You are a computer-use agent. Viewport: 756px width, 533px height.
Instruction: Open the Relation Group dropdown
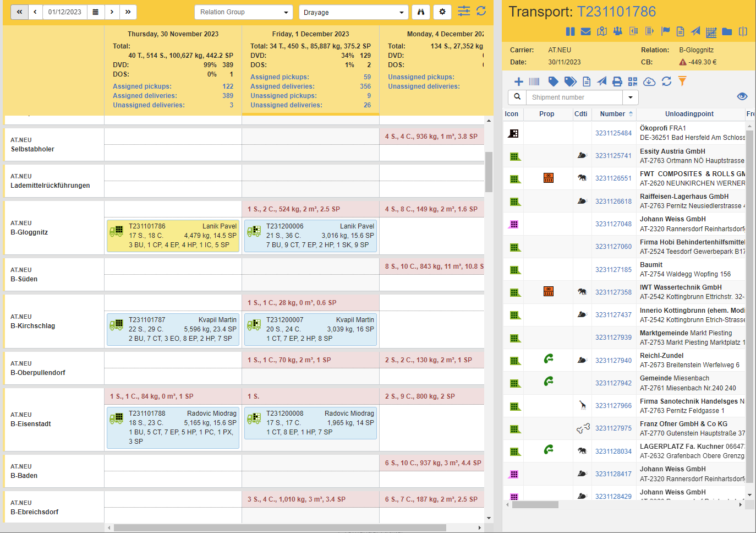[x=244, y=12]
